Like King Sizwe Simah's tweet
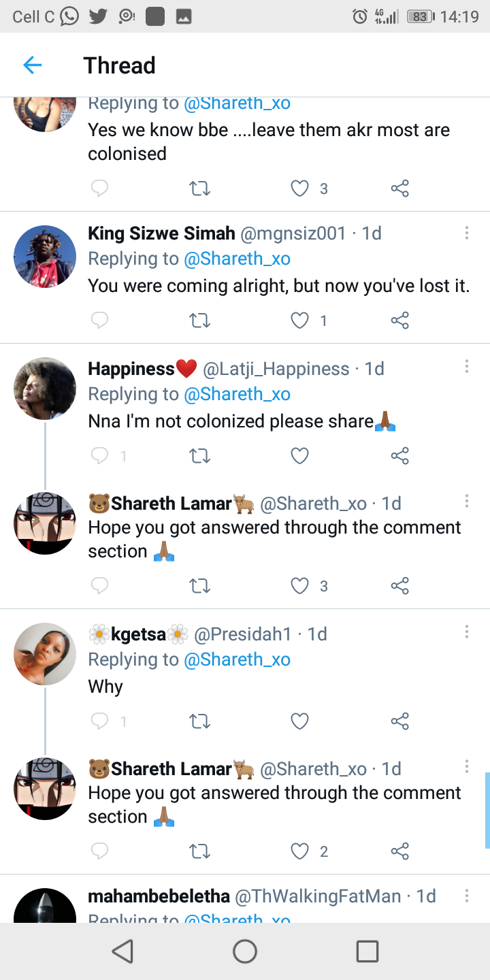The image size is (490, 980). [x=300, y=320]
